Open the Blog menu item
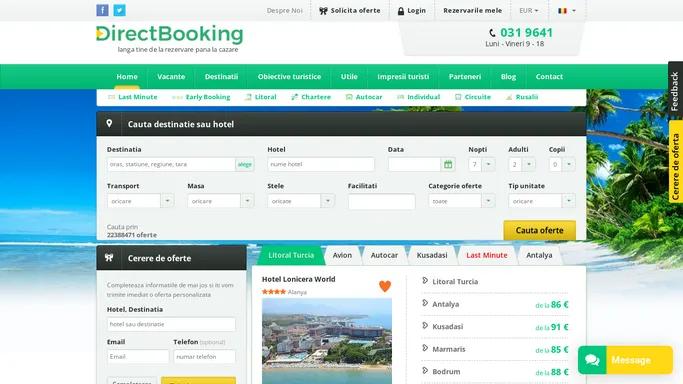This screenshot has width=683, height=384. tap(508, 77)
